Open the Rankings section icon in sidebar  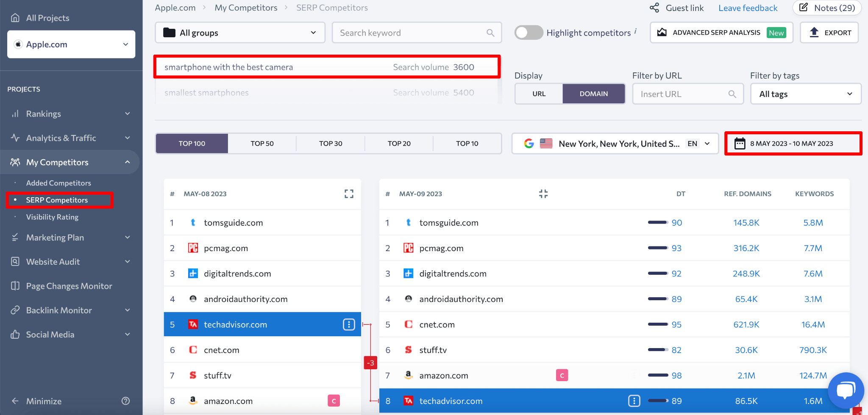coord(15,113)
